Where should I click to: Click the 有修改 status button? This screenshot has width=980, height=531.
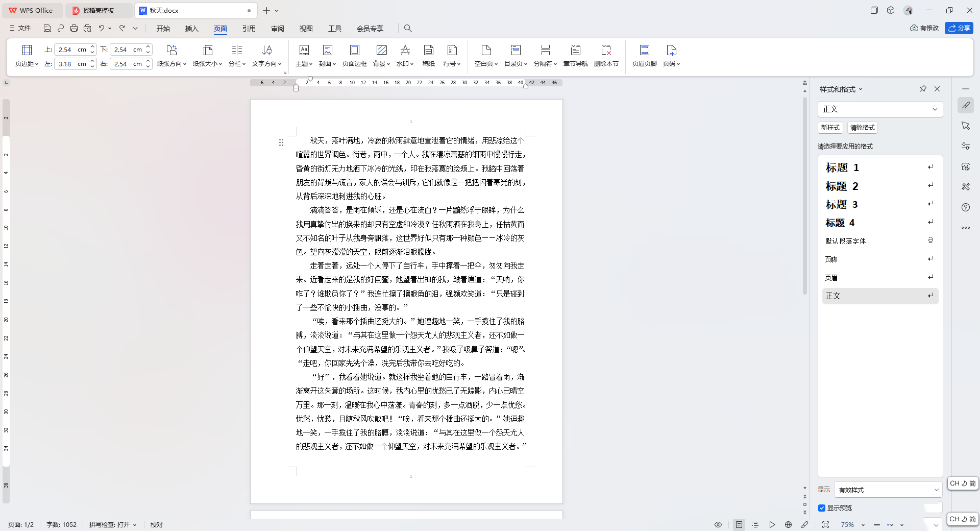[924, 28]
